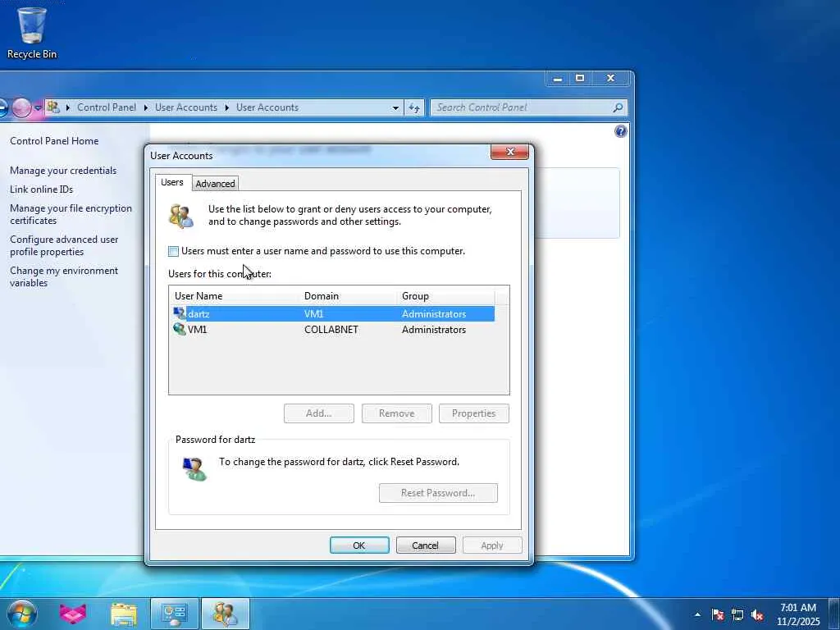Open the Recycle Bin desktop icon

pyautogui.click(x=32, y=32)
